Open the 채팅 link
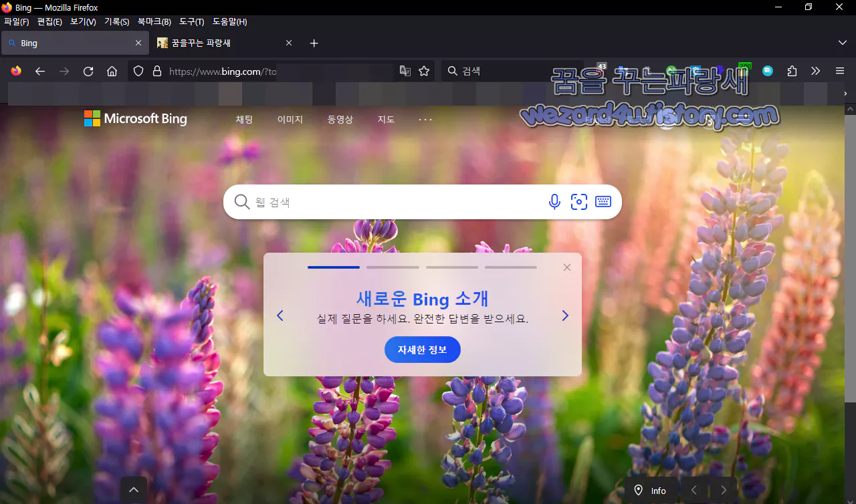Image resolution: width=856 pixels, height=504 pixels. tap(244, 120)
